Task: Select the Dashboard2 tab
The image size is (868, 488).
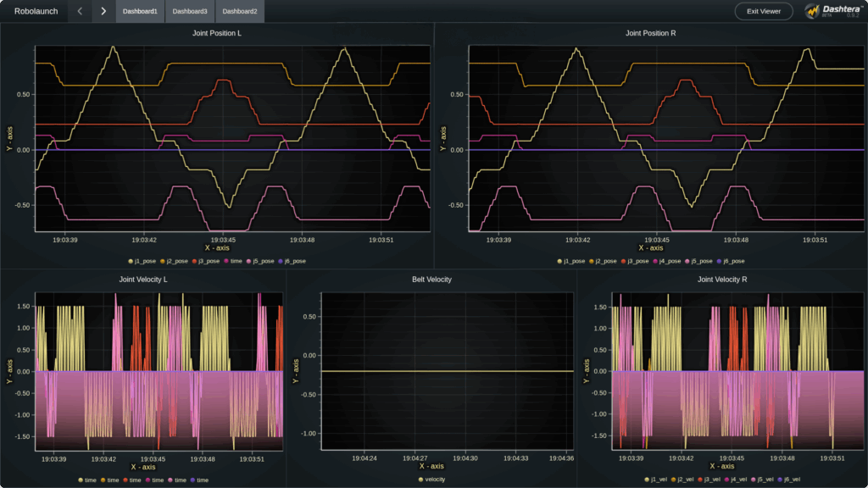Action: click(x=240, y=11)
